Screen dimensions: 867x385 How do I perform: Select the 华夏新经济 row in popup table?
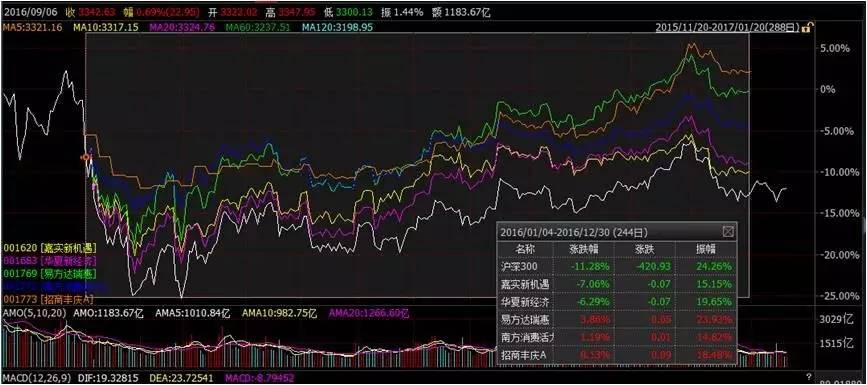coord(617,302)
